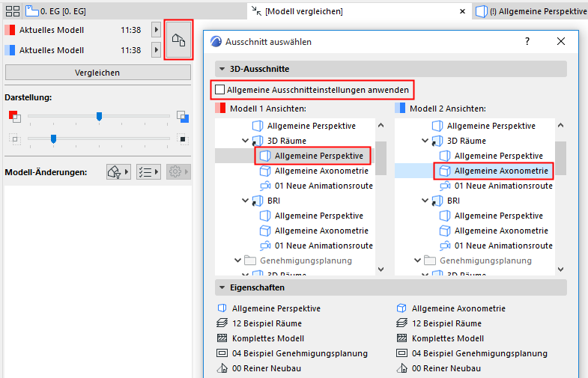Image resolution: width=588 pixels, height=378 pixels.
Task: Click the Vergleichen button
Action: [x=98, y=73]
